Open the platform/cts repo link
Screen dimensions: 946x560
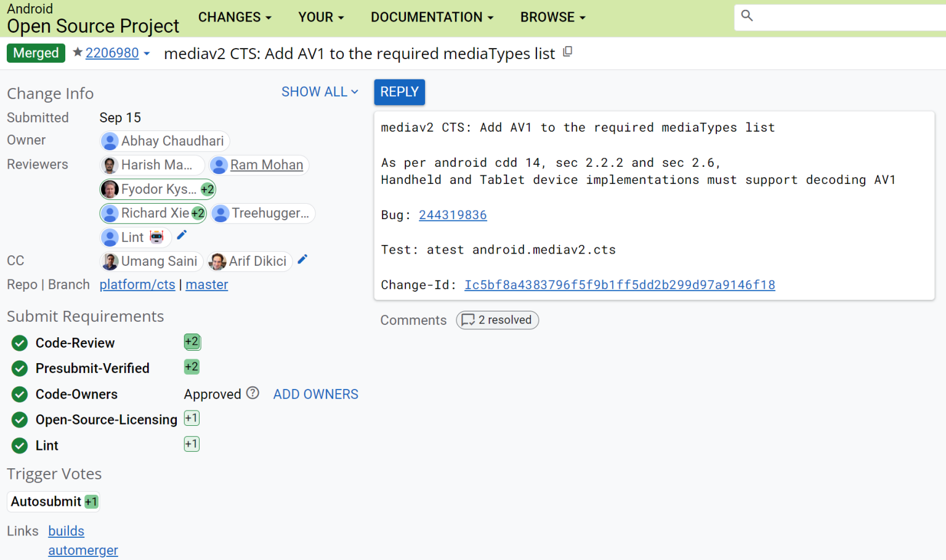point(137,284)
